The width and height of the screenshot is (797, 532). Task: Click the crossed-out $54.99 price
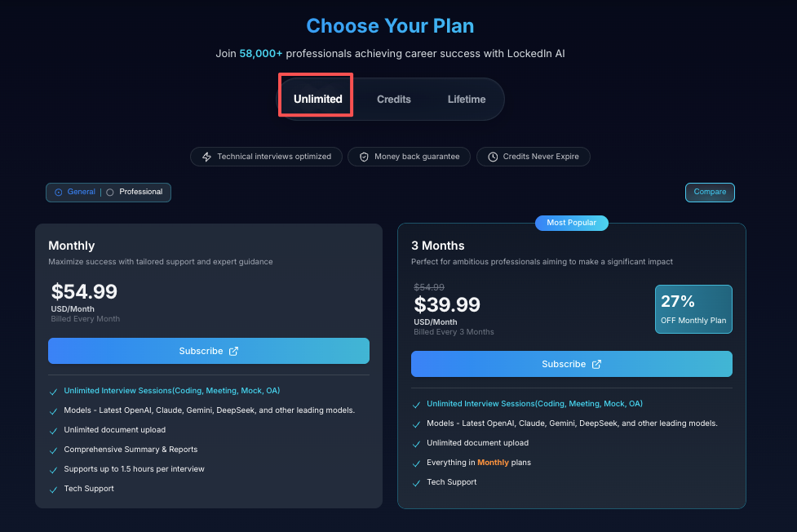(428, 287)
